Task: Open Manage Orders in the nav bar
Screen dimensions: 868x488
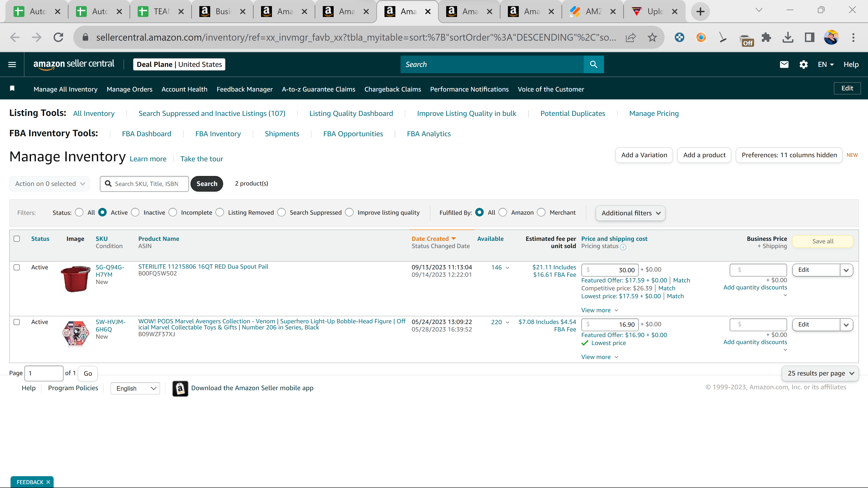Action: 129,89
